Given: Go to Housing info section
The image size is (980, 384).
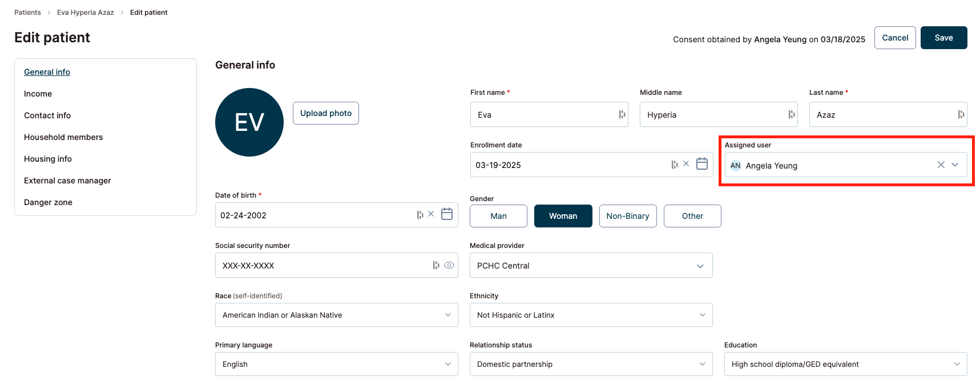Looking at the screenshot, I should [x=48, y=159].
